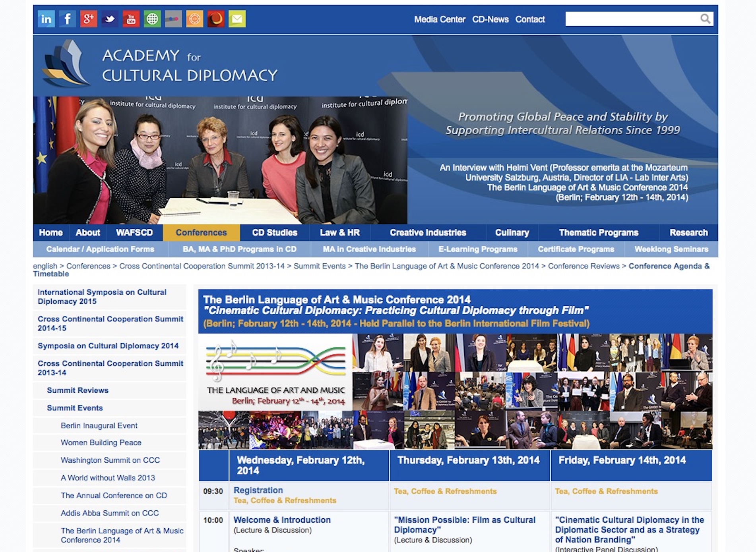This screenshot has height=552, width=756.
Task: Open Certificate Programs submenu
Action: click(576, 249)
